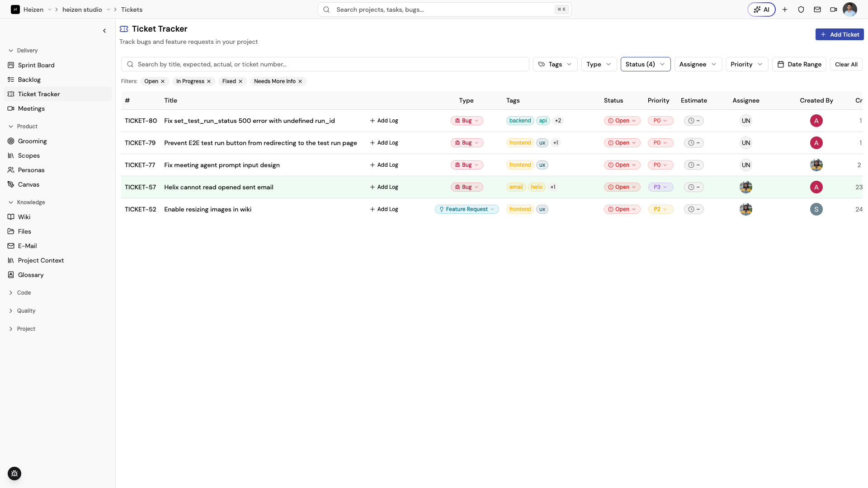Change the Open status of TICKET-77
The height and width of the screenshot is (488, 868).
click(622, 165)
